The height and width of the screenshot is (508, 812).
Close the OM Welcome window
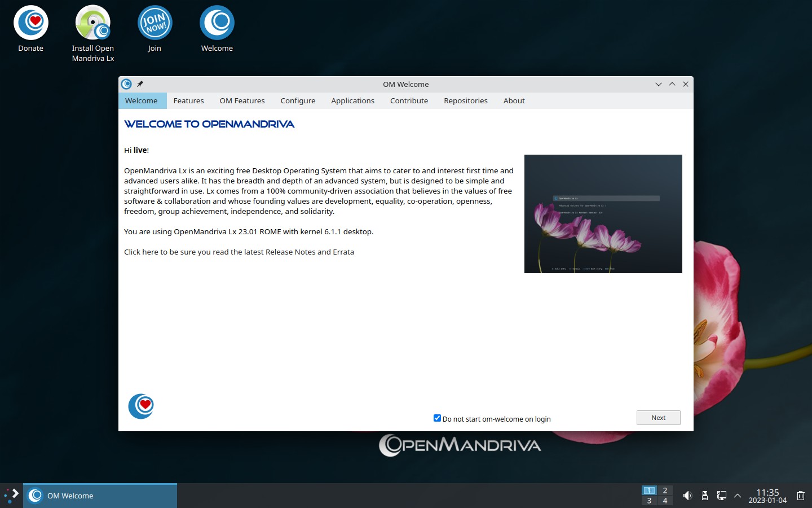click(686, 84)
